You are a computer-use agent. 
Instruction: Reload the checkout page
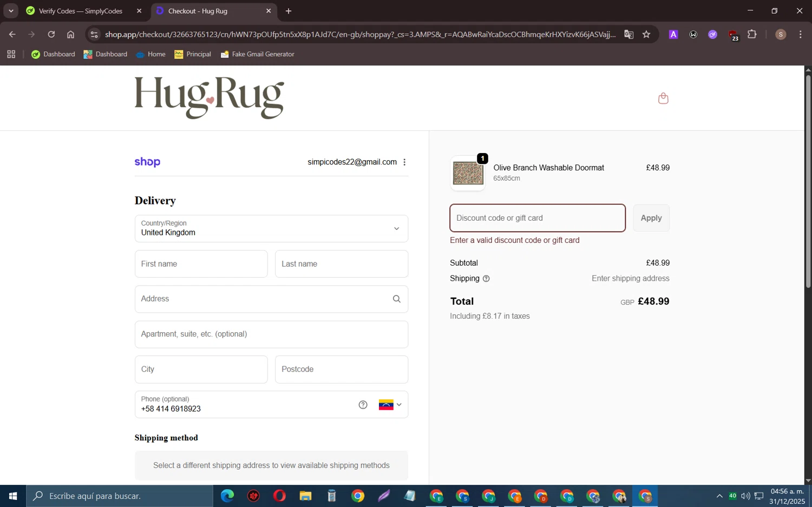click(x=51, y=34)
